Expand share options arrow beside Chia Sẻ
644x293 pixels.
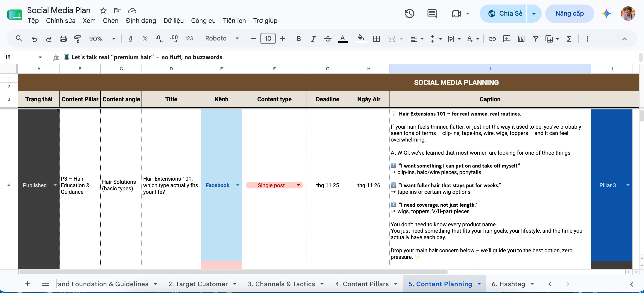click(x=534, y=14)
